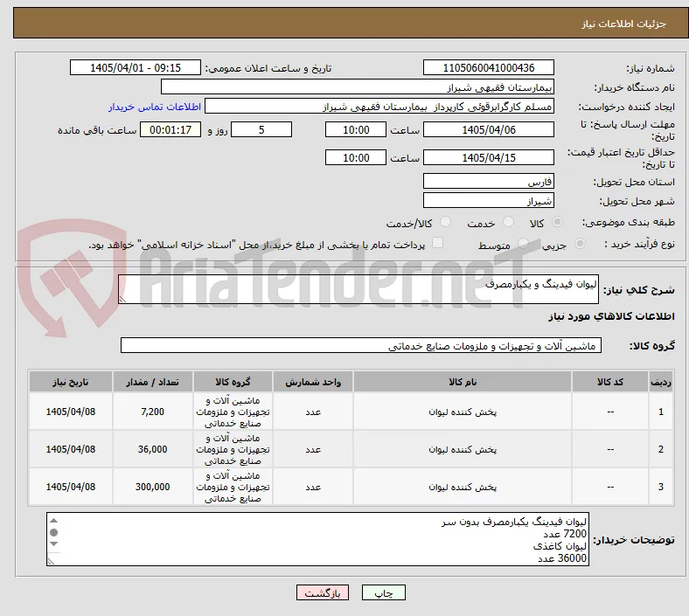
Task: Click the buyer notes scroll down arrow
Action: 53,544
